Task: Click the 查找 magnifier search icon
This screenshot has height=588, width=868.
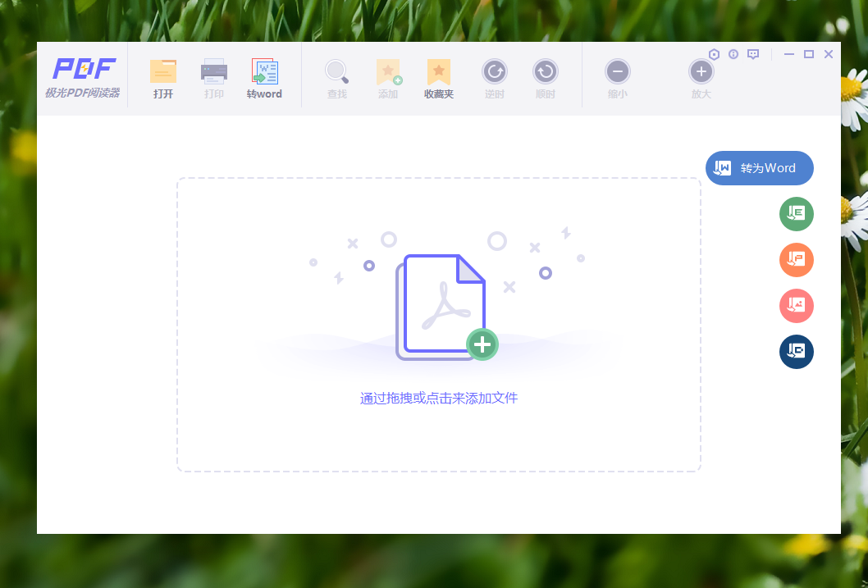Action: coord(336,72)
